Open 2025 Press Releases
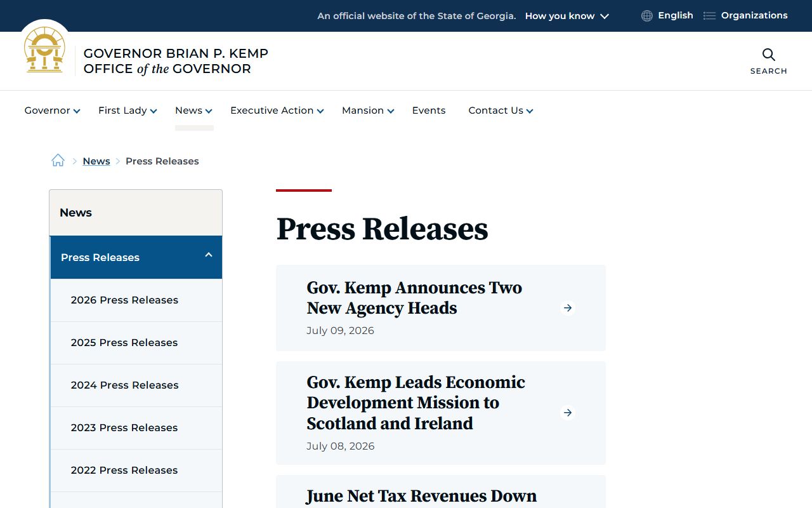The width and height of the screenshot is (812, 508). (x=136, y=343)
